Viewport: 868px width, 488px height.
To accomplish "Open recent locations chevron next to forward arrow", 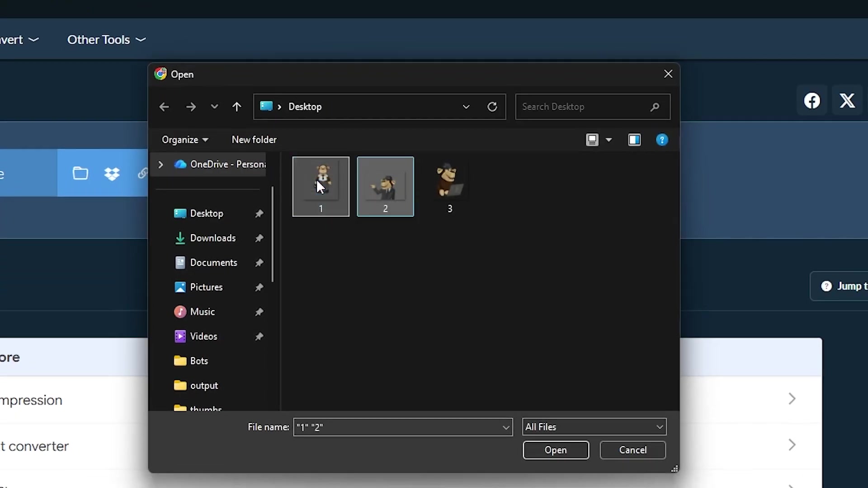I will [x=214, y=107].
